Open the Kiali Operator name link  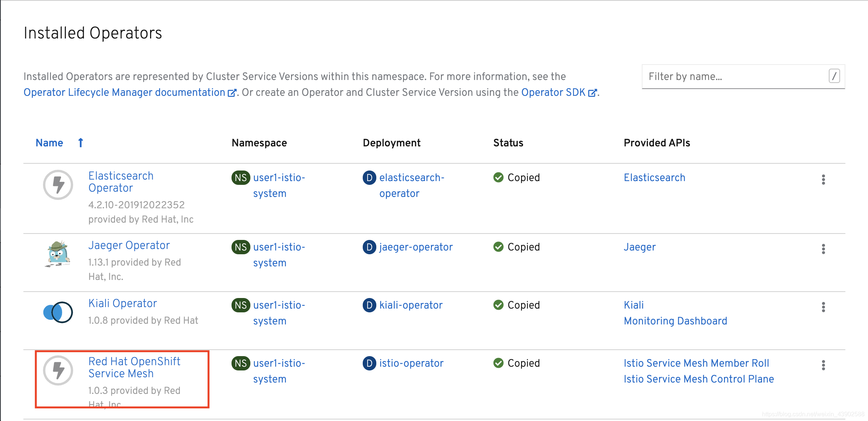123,303
